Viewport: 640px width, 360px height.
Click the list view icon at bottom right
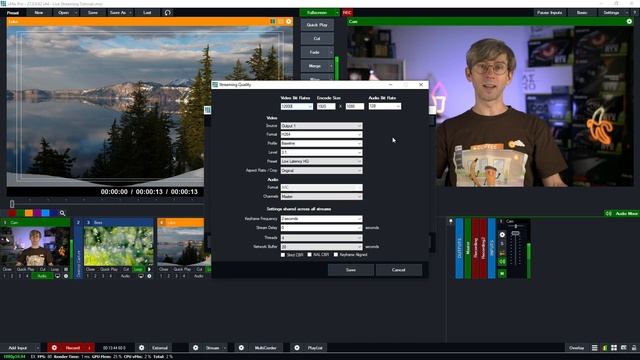[x=595, y=348]
